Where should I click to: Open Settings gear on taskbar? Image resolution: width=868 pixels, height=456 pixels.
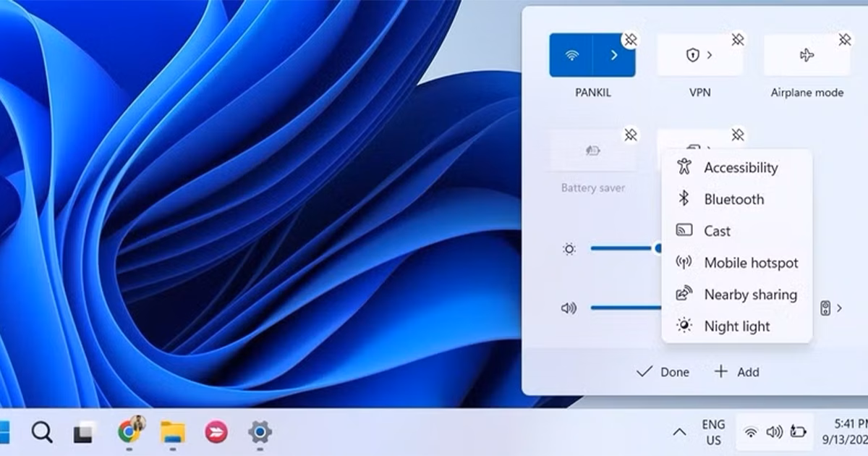[260, 433]
